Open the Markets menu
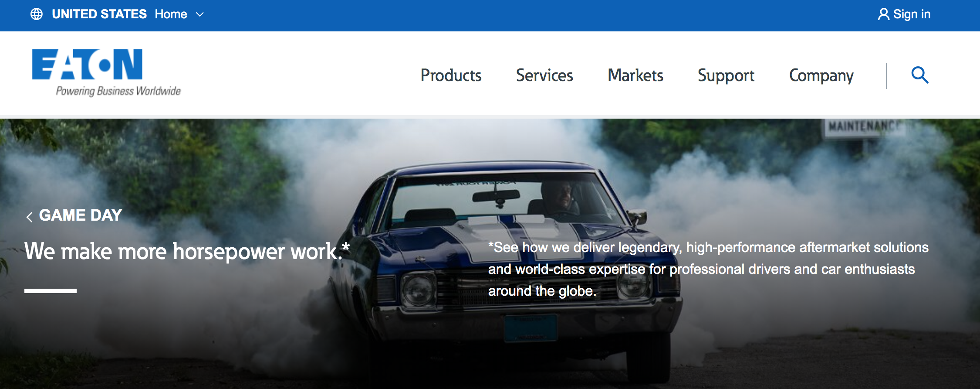 click(x=635, y=75)
